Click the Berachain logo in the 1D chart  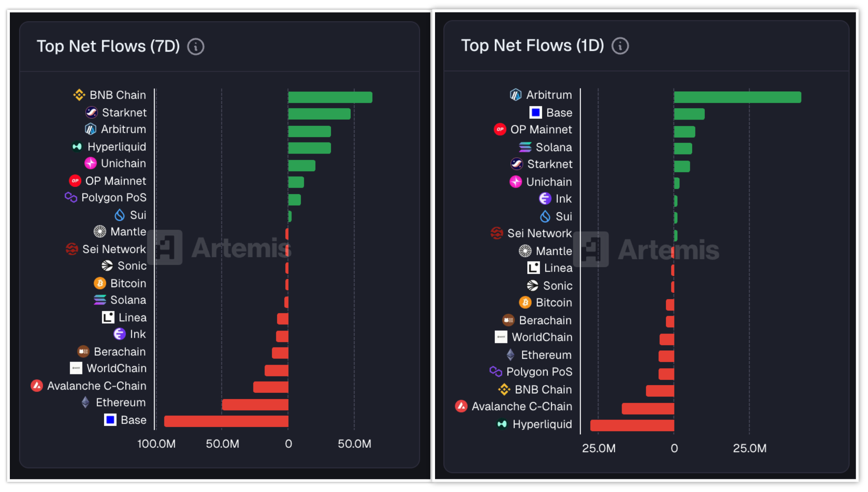pos(508,320)
